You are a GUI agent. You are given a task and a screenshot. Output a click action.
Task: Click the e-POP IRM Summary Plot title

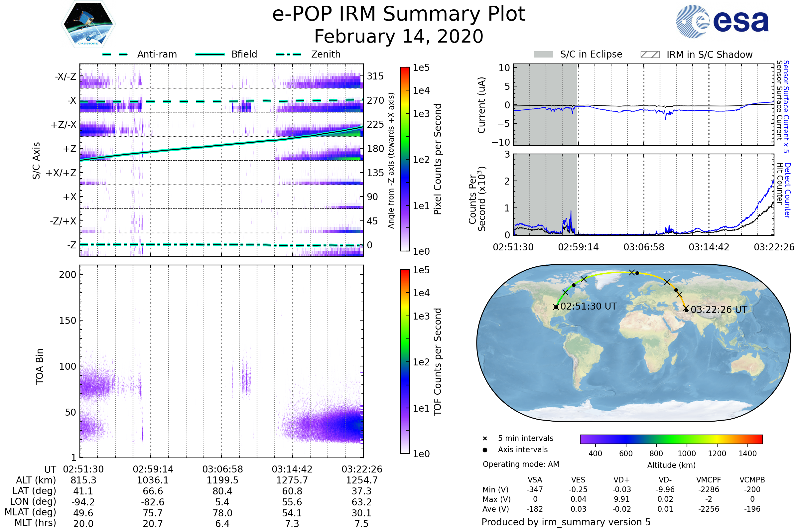coord(399,14)
